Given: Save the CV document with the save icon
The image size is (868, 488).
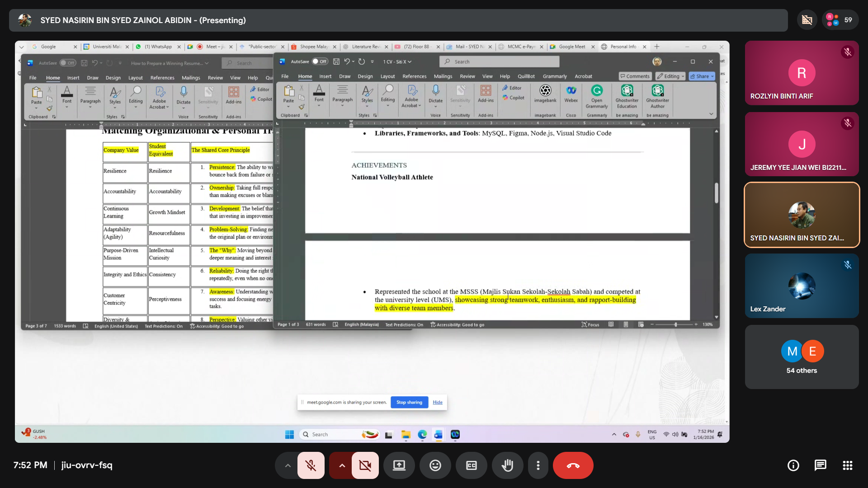Looking at the screenshot, I should (x=336, y=61).
